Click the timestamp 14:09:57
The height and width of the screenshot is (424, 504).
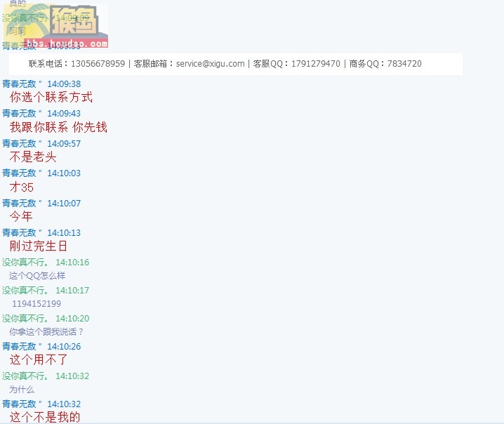click(64, 144)
